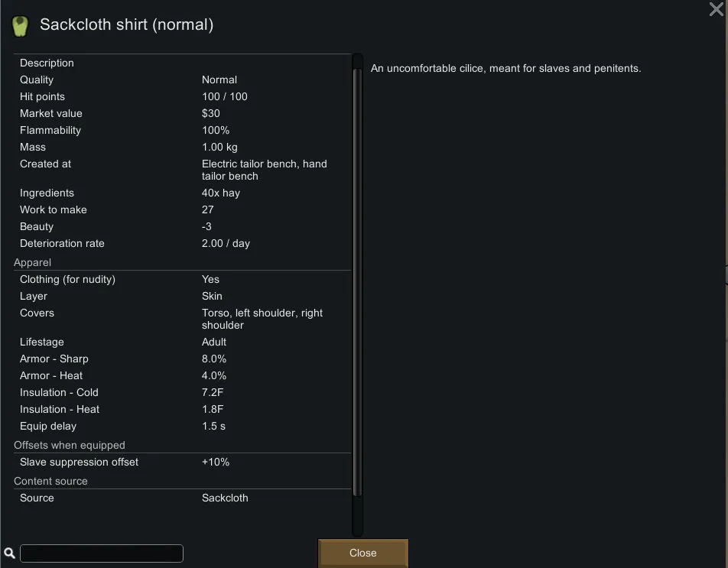
Task: Select the Ingredients 40x hay row
Action: point(182,193)
